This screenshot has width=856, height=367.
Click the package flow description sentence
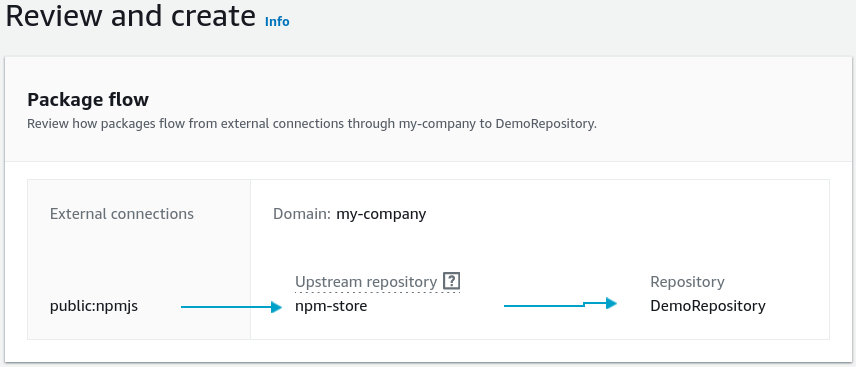coord(312,123)
